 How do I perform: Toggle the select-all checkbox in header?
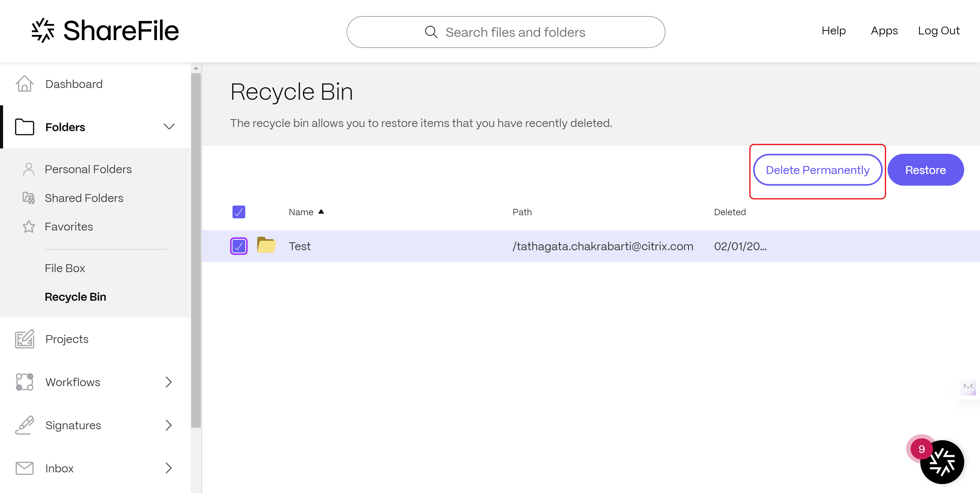pyautogui.click(x=239, y=212)
